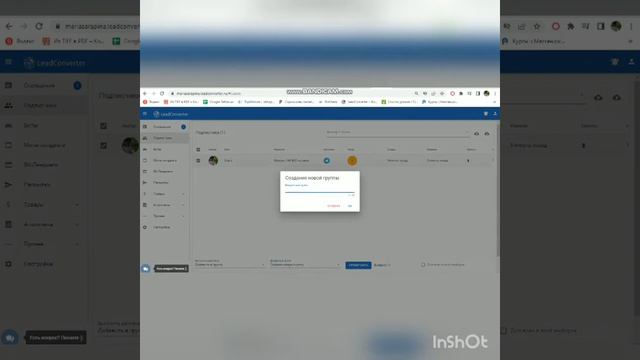Click the blue apply button in center frame
640x360 pixels.
pos(358,265)
